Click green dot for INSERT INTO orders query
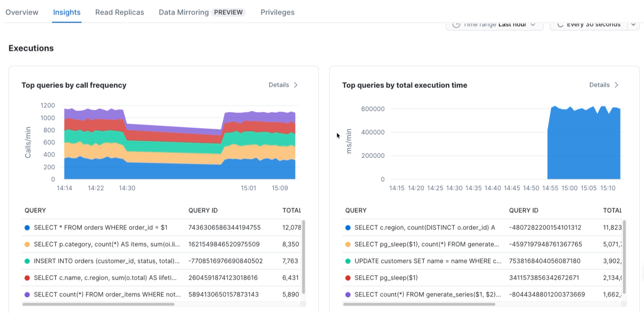 tap(27, 261)
